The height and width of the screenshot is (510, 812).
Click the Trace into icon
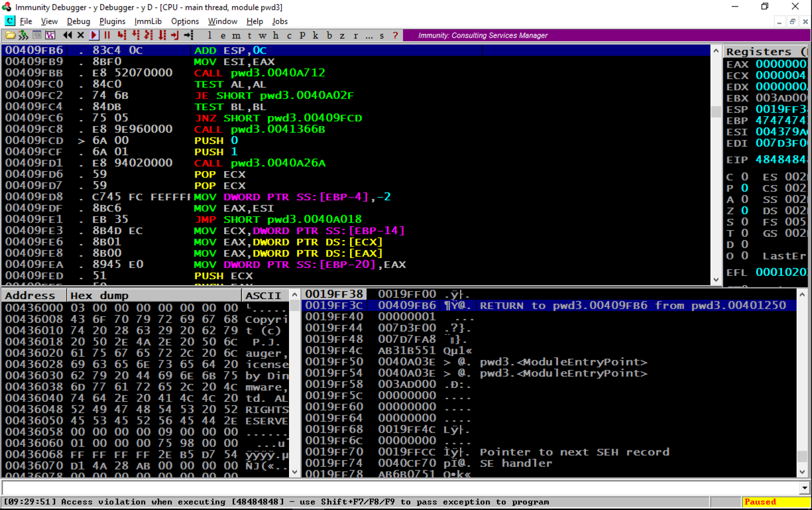coord(148,35)
